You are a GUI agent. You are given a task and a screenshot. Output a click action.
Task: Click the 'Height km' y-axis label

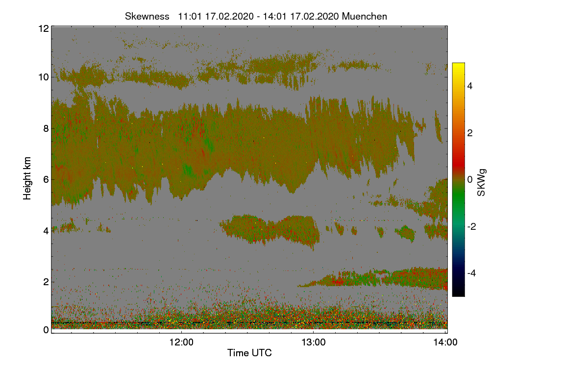tap(27, 179)
